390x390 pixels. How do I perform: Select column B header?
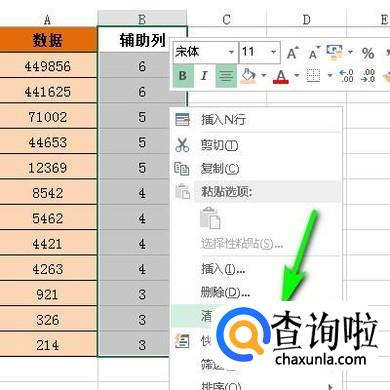tap(142, 18)
